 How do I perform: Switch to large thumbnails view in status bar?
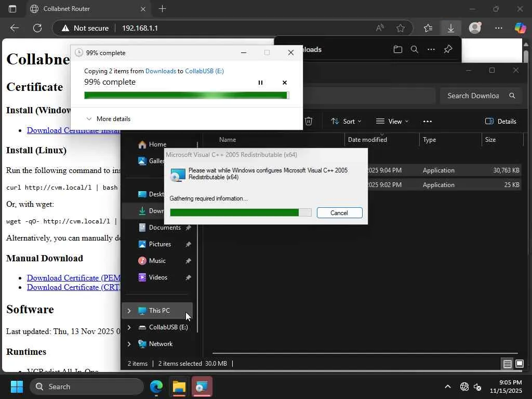[520, 364]
